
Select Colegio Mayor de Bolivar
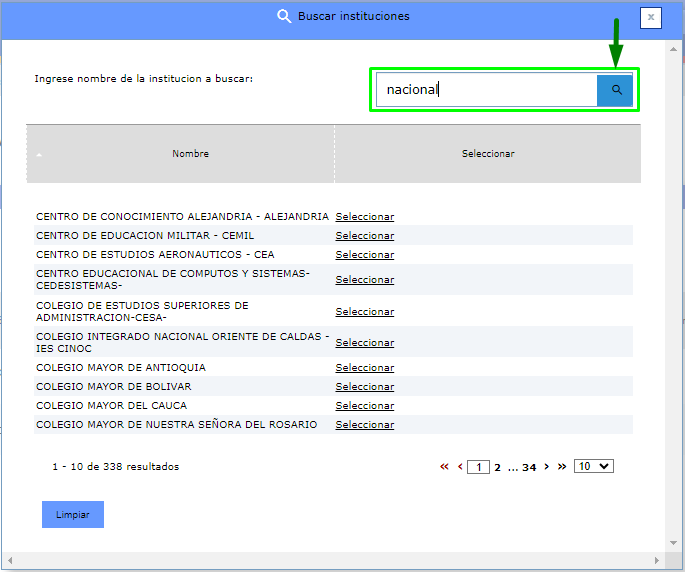364,387
